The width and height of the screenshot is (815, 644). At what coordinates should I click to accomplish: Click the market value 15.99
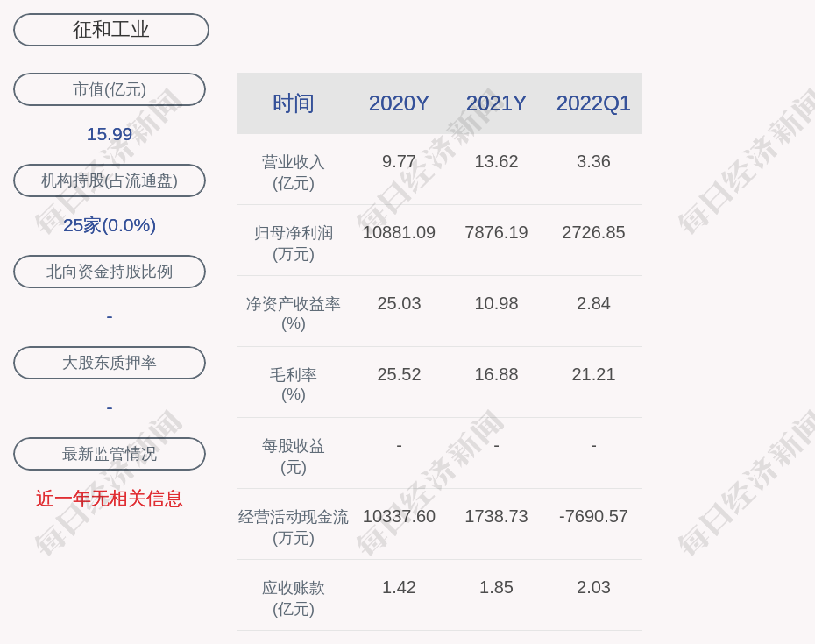click(110, 134)
